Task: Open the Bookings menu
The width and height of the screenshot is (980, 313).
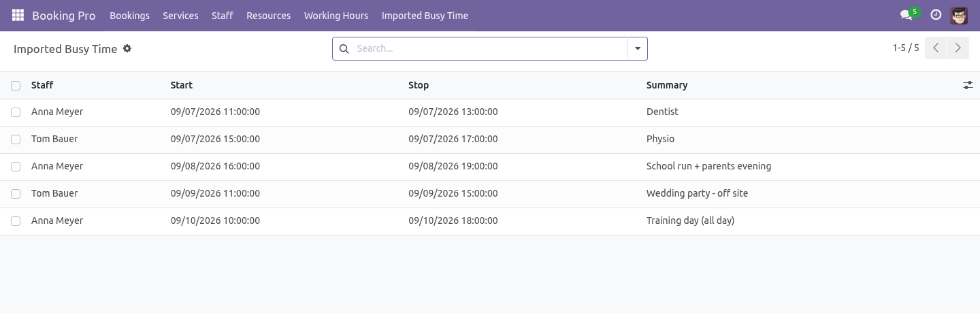Action: pyautogui.click(x=129, y=16)
